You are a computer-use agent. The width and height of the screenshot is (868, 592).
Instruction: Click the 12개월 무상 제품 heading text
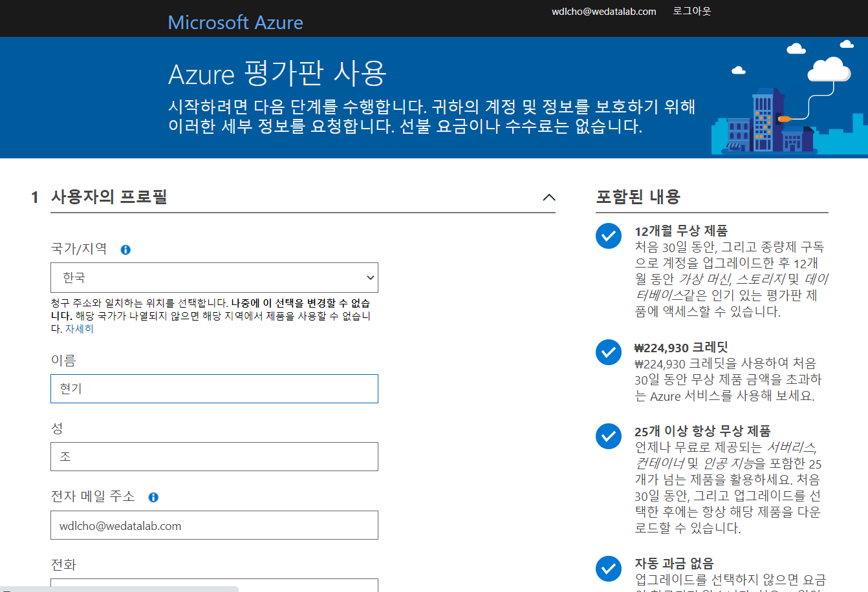681,231
